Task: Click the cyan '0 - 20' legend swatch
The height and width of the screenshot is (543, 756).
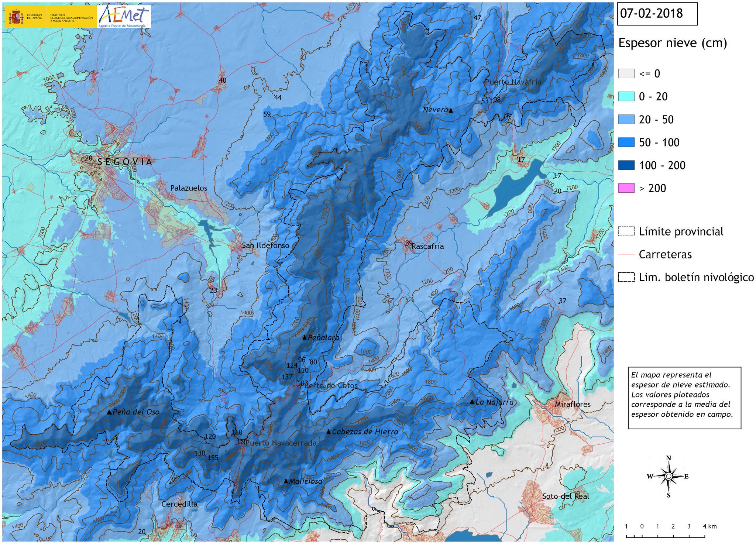Action: (x=626, y=96)
